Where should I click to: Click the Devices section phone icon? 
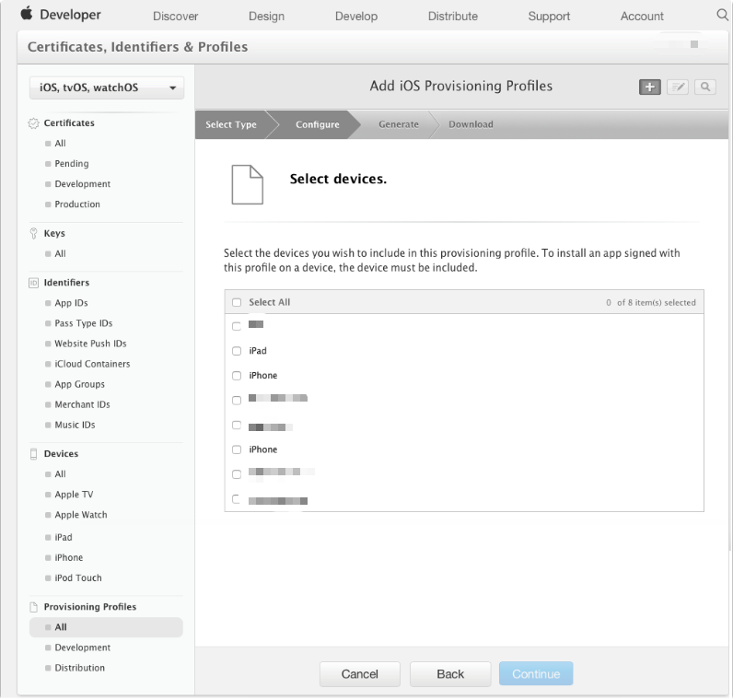(x=33, y=454)
